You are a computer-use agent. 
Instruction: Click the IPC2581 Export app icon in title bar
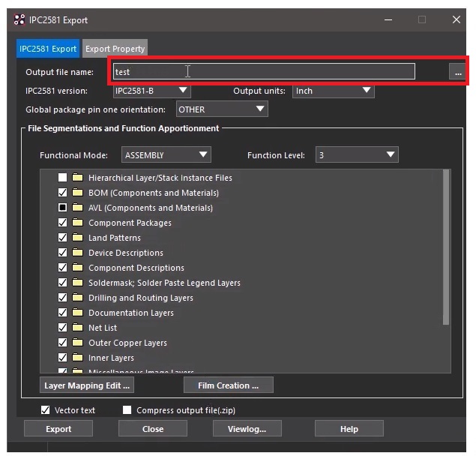(x=19, y=19)
